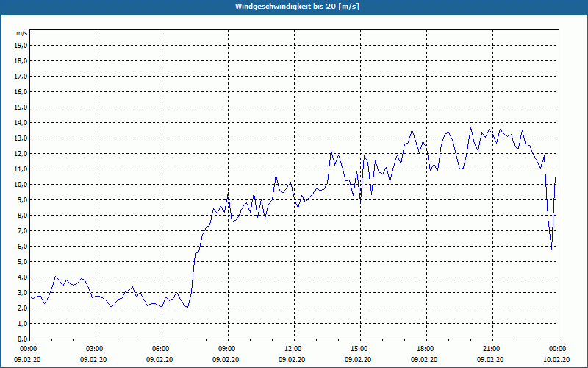Click the '13,0' y-axis value

tap(21, 138)
